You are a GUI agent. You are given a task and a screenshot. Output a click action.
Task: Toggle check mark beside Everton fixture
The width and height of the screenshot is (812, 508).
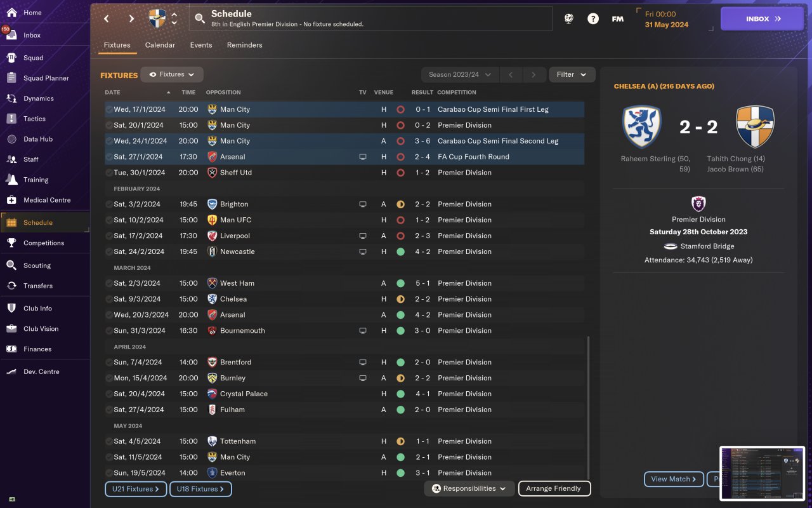109,473
